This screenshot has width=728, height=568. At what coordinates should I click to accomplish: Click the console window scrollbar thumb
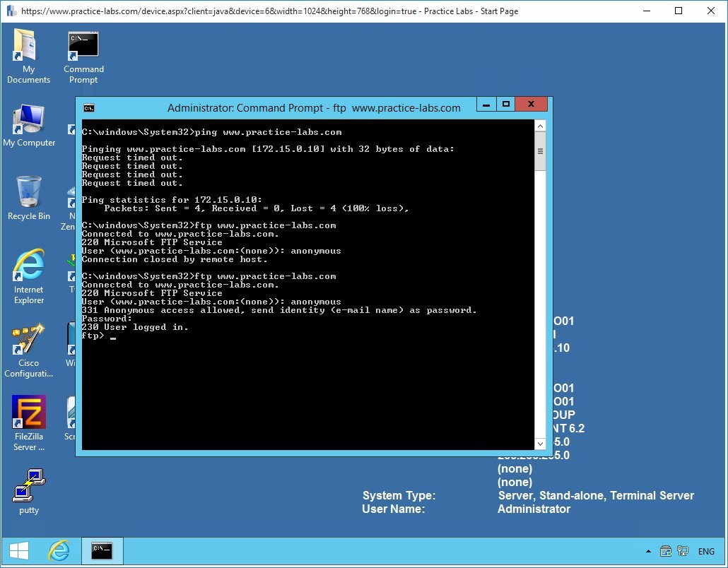click(540, 150)
